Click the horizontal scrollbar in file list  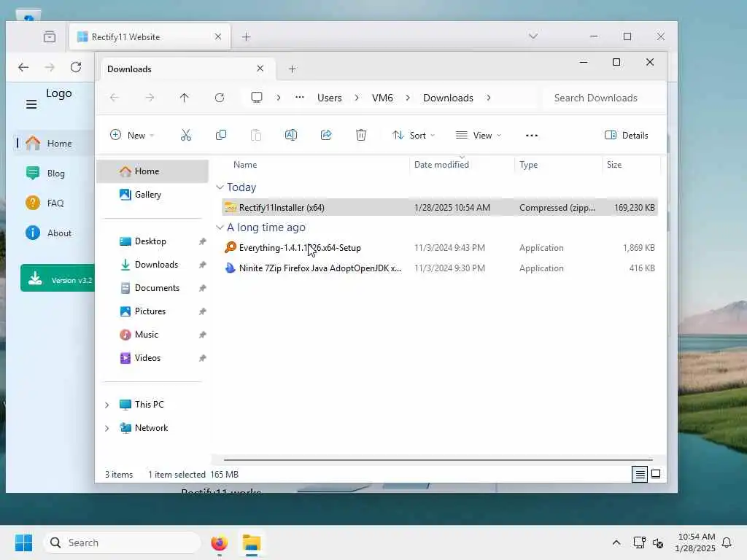[x=438, y=460]
